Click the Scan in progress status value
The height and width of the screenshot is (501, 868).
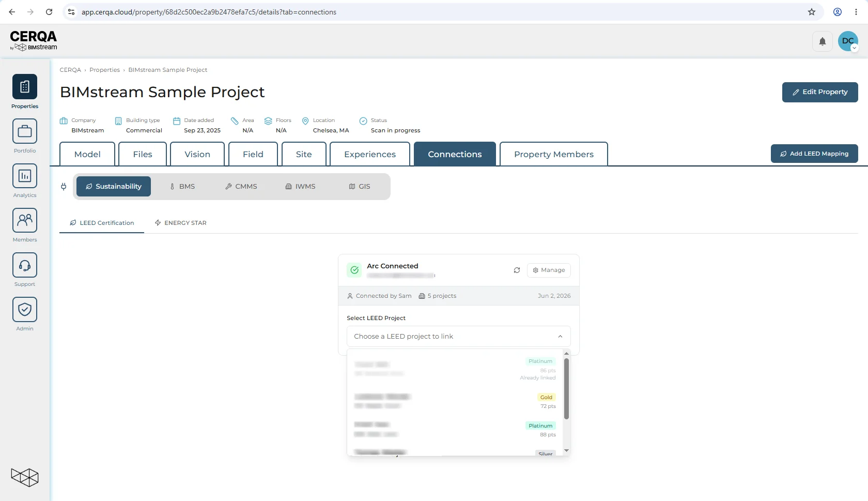click(x=395, y=130)
